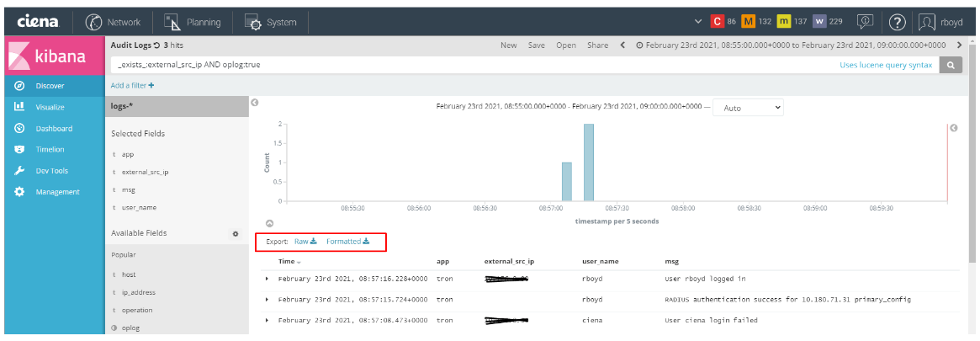Collapse the histogram chart with arrow

point(270,224)
